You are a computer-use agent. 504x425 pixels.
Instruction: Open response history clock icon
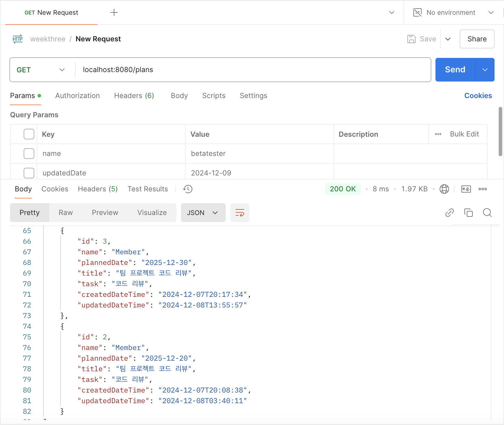tap(188, 189)
